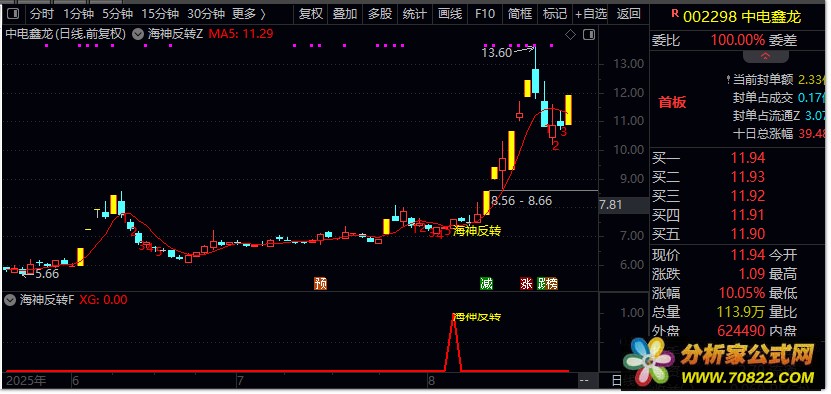
Task: Click the orange 预 marker icon
Action: pyautogui.click(x=321, y=284)
